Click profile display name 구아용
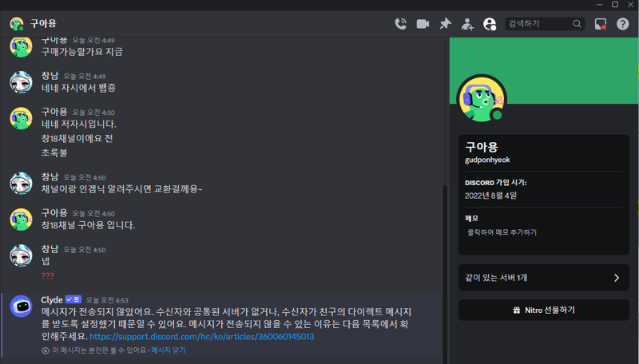Viewport: 639px width, 364px height. pyautogui.click(x=482, y=147)
